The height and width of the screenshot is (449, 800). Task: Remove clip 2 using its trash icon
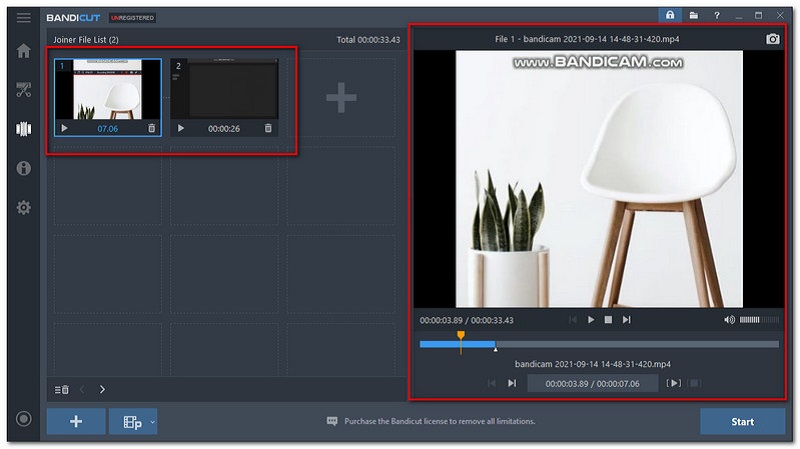pos(268,128)
